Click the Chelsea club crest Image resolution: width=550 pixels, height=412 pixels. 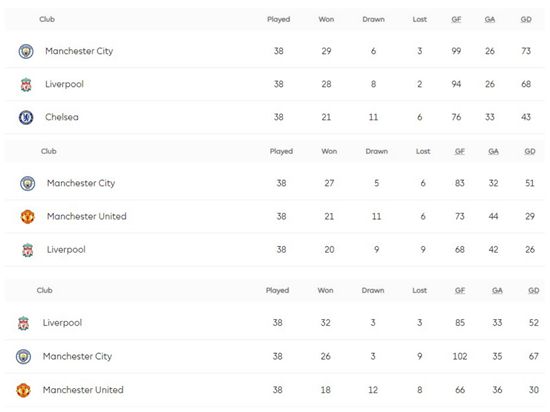(26, 117)
